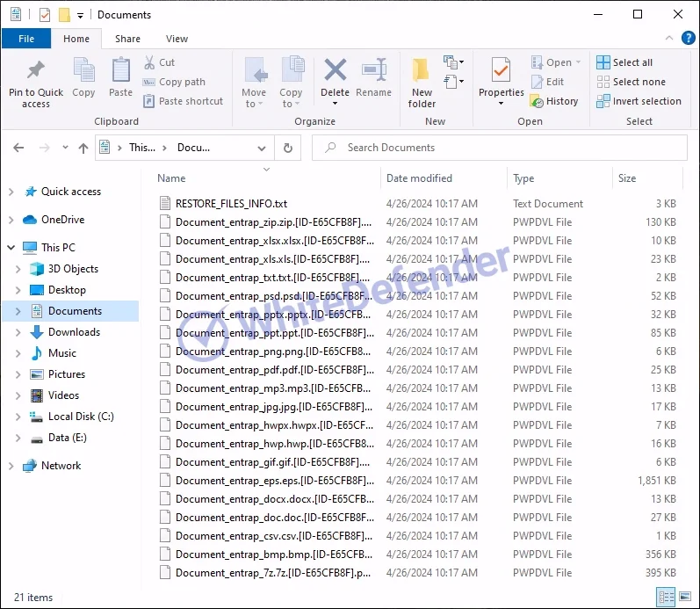The image size is (700, 609).
Task: Open the File menu tab
Action: [26, 39]
